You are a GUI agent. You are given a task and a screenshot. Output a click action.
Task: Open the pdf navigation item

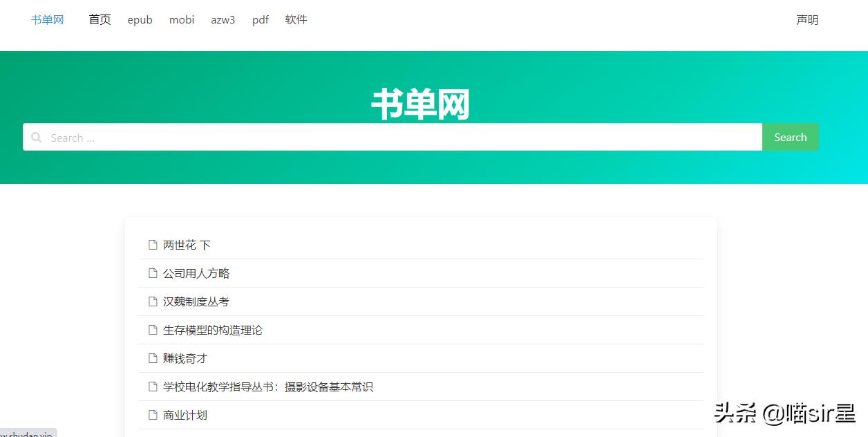(260, 19)
